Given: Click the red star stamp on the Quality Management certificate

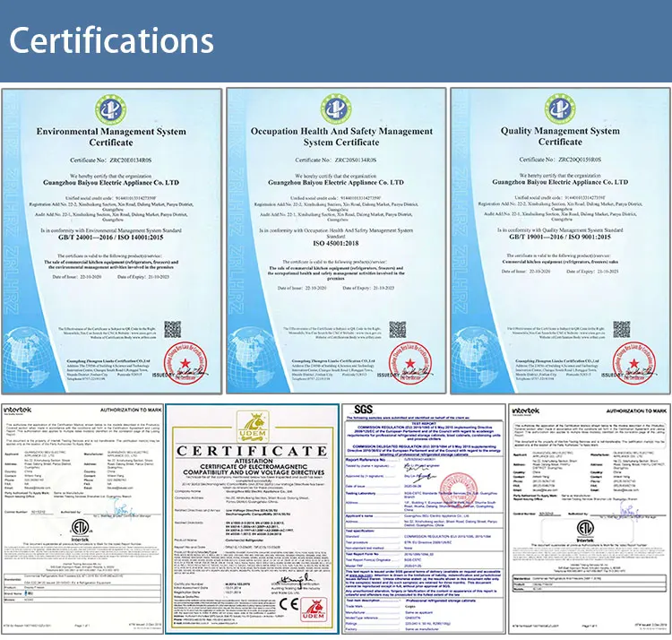Looking at the screenshot, I should [x=633, y=363].
